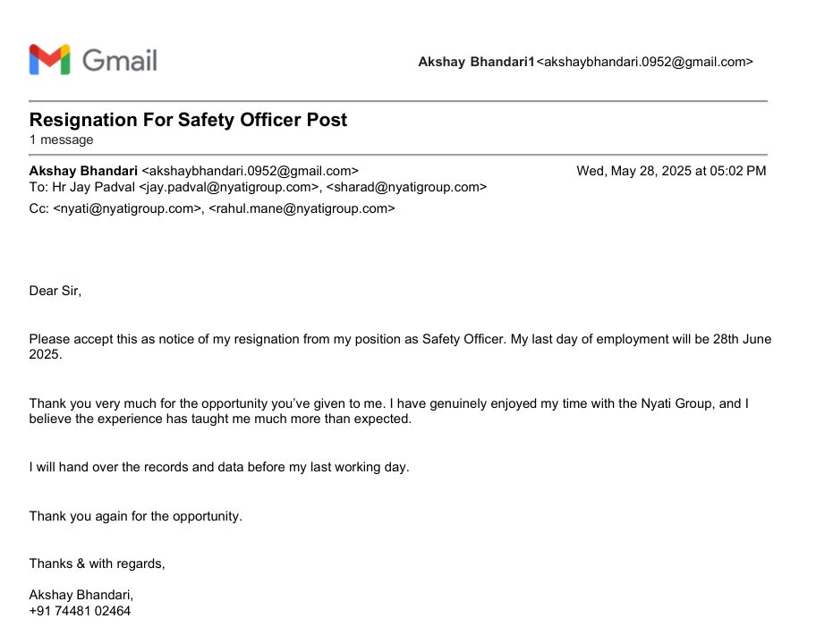
Task: Click the phone number +91 74481 02464
Action: click(80, 611)
